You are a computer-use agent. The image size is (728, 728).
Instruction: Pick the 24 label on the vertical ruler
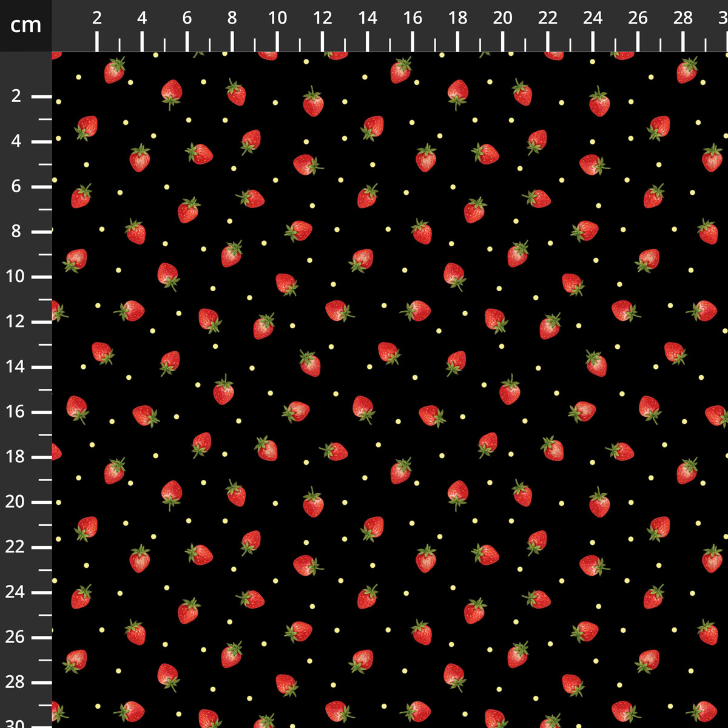pyautogui.click(x=15, y=591)
